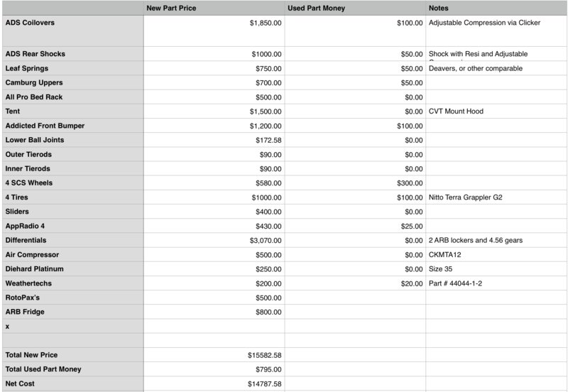Click the CVT Mount Hood note cell
This screenshot has height=392, width=568.
click(x=496, y=111)
